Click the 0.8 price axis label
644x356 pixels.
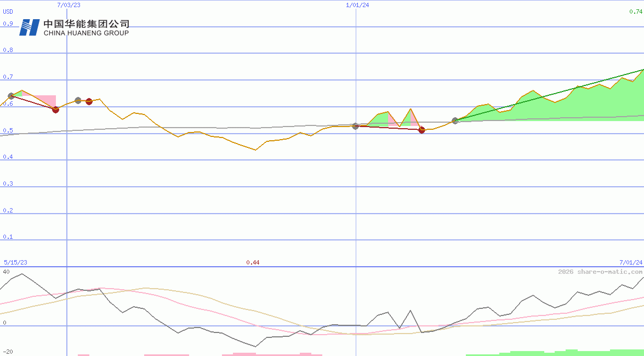pyautogui.click(x=8, y=50)
